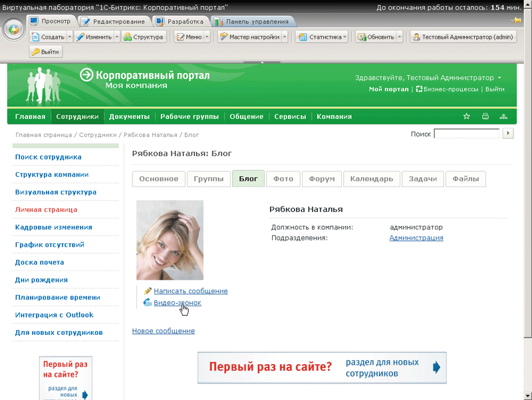Click the Создать toolbar button

click(x=48, y=37)
